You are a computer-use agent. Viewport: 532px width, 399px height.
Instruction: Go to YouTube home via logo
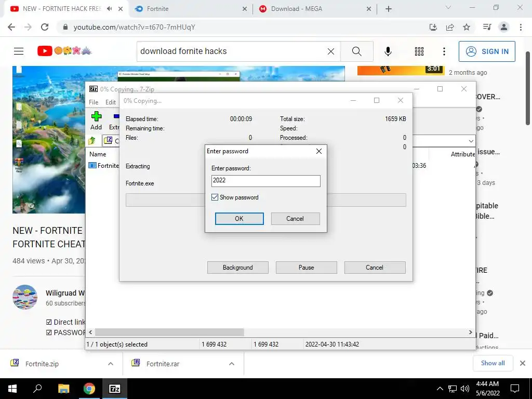tap(64, 51)
